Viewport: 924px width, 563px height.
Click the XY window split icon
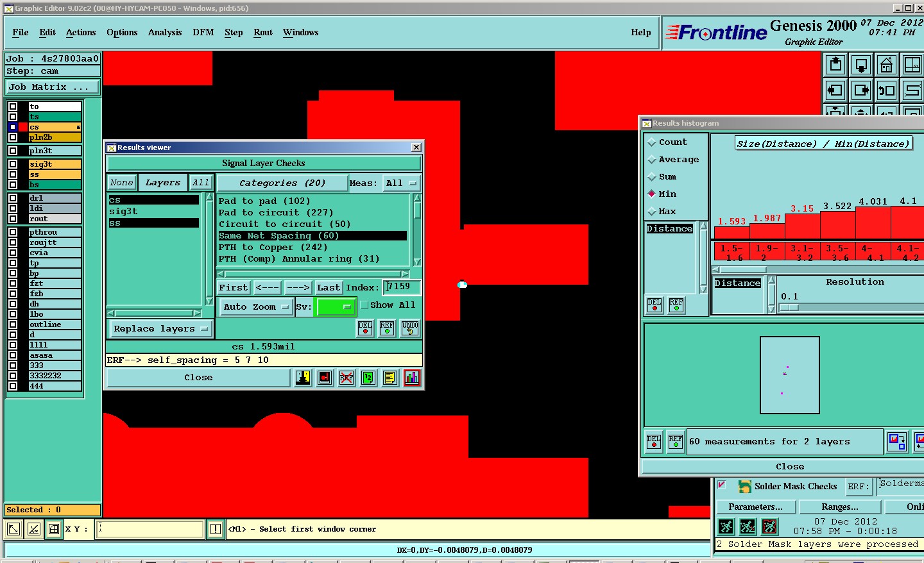click(x=912, y=65)
